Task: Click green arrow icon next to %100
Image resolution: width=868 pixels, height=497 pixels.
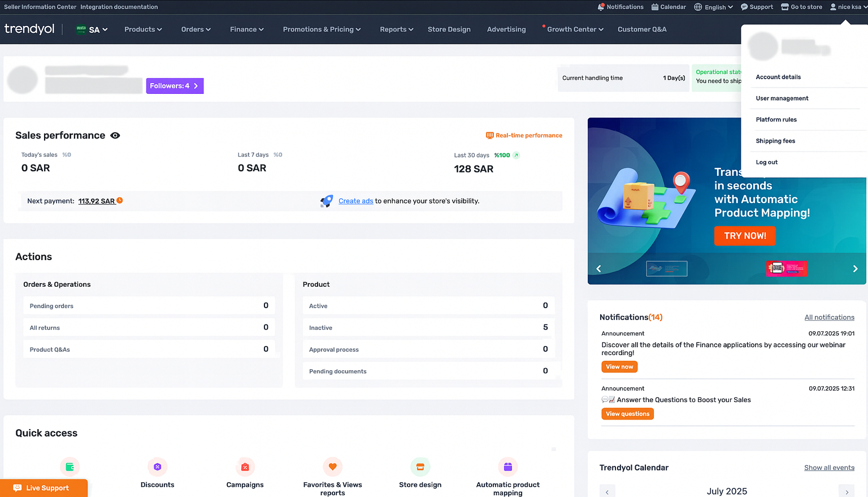Action: click(x=516, y=155)
